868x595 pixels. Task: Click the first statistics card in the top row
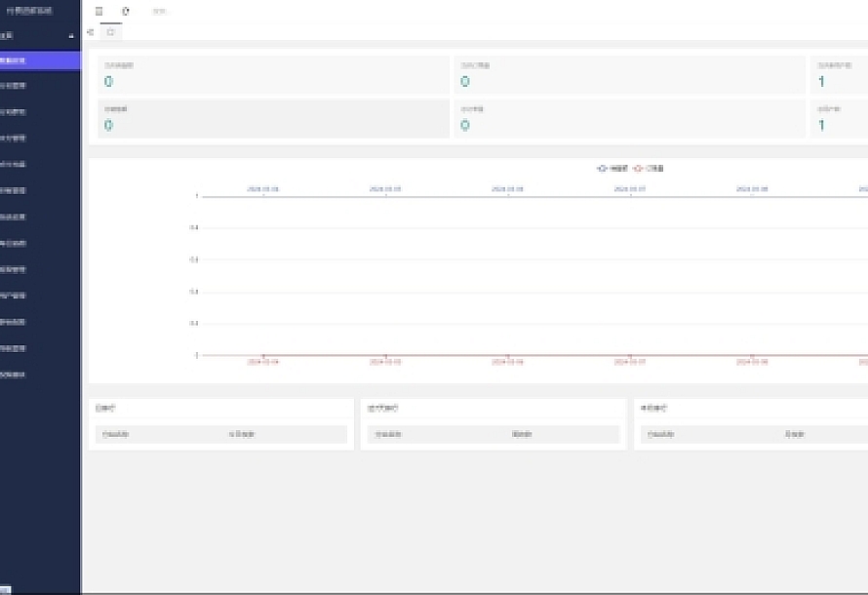coord(272,75)
